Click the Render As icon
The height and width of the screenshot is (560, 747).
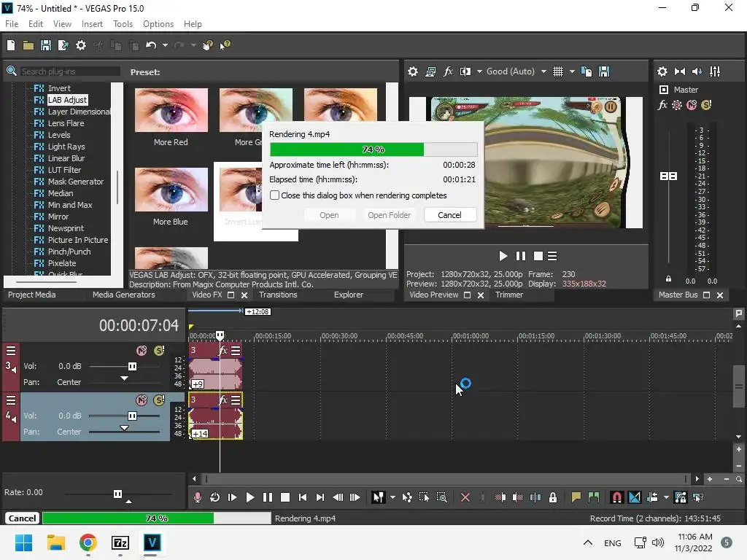pyautogui.click(x=63, y=45)
